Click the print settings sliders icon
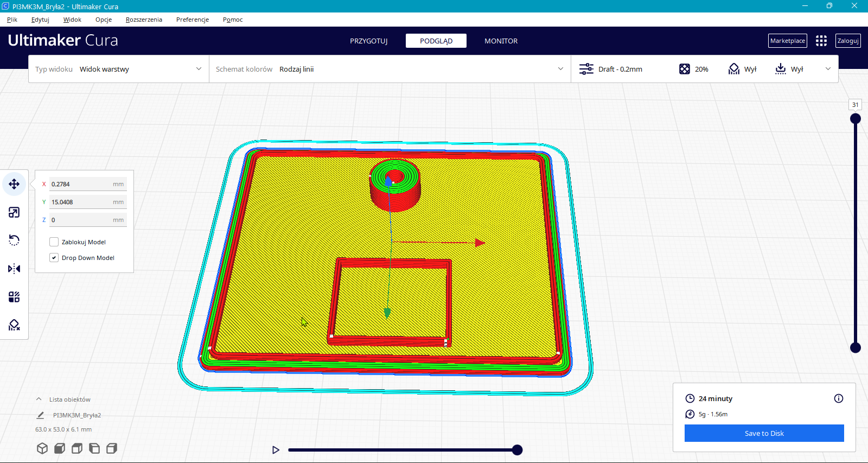Viewport: 868px width, 463px height. [586, 69]
